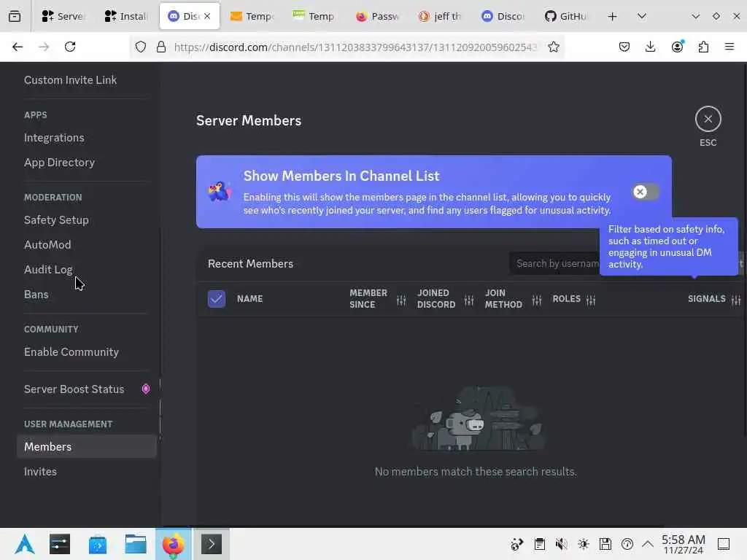
Task: Open the Join Method column filter icon
Action: pos(537,300)
